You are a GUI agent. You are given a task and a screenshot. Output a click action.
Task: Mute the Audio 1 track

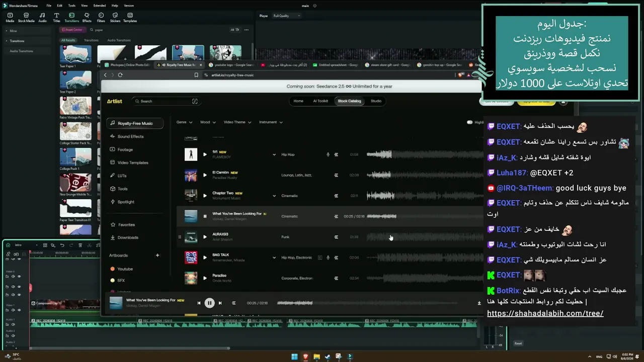pyautogui.click(x=13, y=324)
